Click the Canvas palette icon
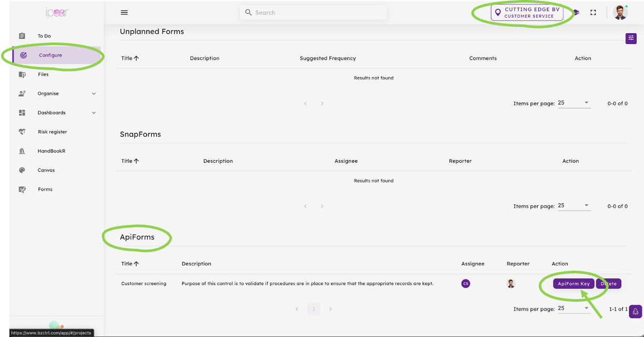644x337 pixels. pyautogui.click(x=22, y=170)
